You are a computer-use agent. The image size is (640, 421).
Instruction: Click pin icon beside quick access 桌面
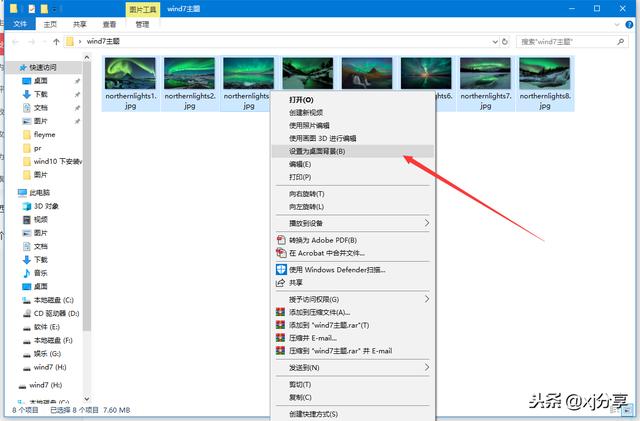[x=77, y=81]
